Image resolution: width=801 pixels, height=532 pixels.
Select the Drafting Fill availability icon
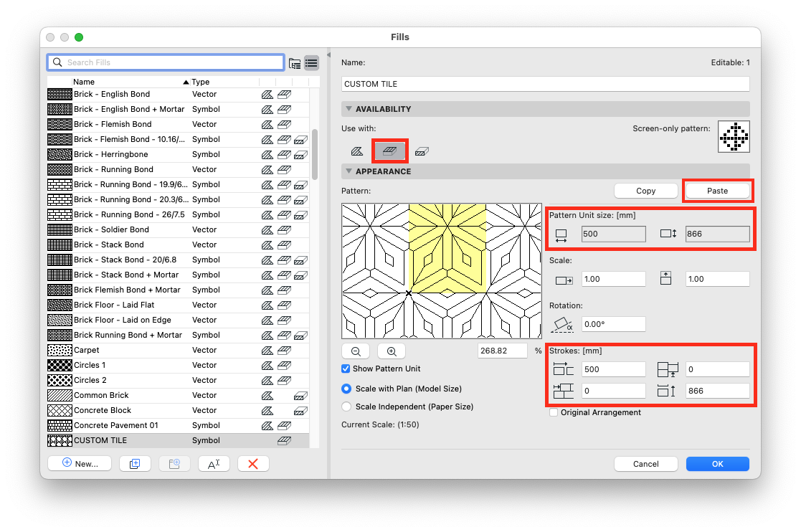click(357, 151)
